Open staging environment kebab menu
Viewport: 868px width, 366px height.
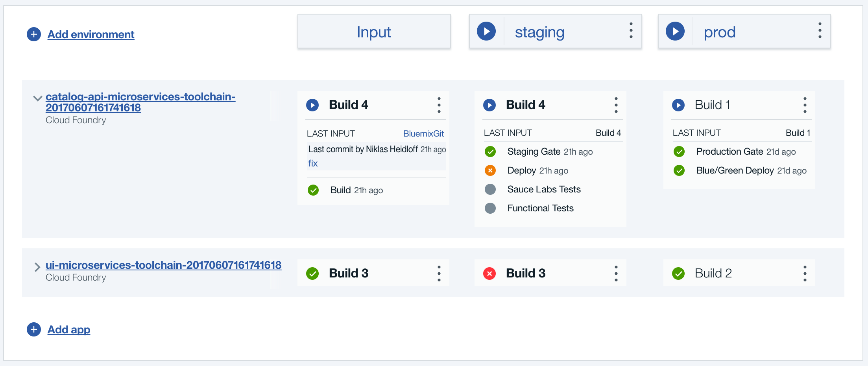[631, 31]
